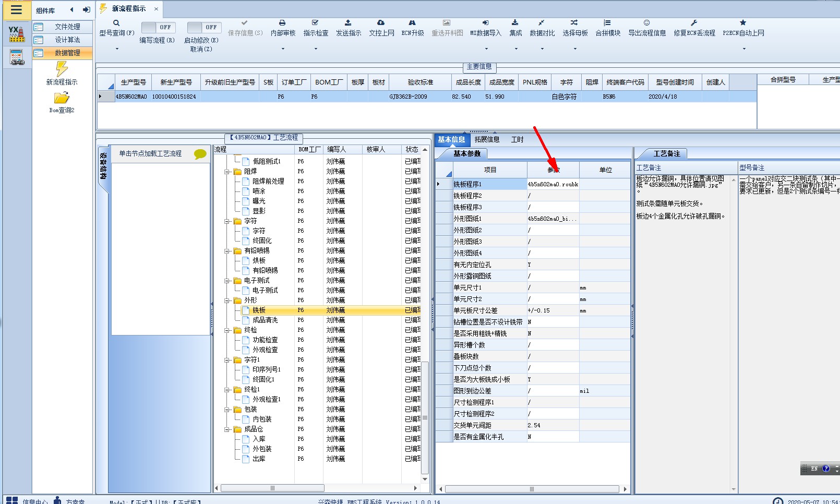Screen dimensions: 840x504
Task: Click the 4b5n602ma0.roubk parameter field
Action: pyautogui.click(x=553, y=184)
